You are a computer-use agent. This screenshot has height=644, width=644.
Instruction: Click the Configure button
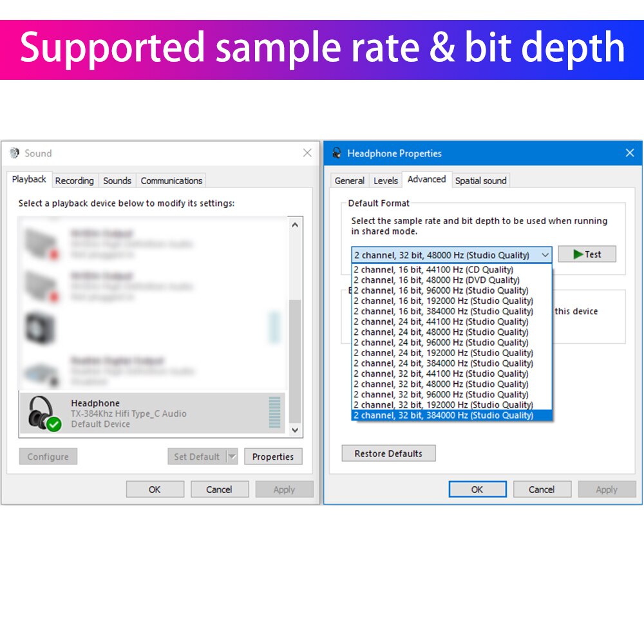click(48, 457)
